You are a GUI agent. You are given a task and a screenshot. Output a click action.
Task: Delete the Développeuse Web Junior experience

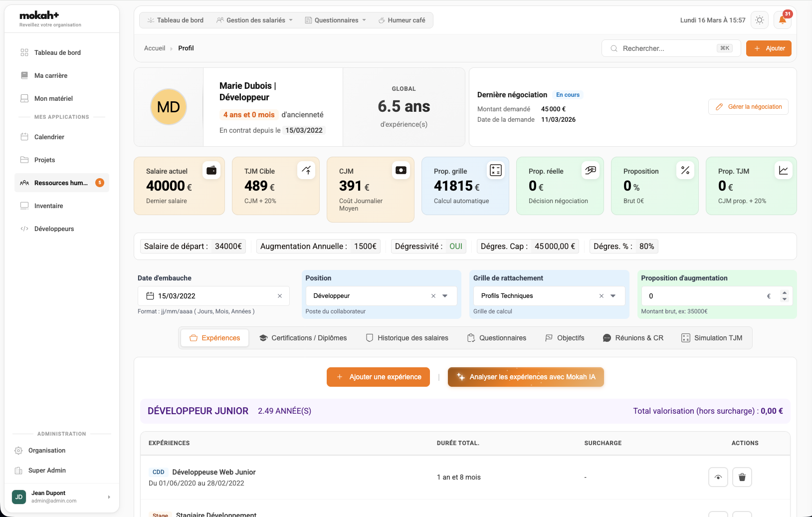point(742,477)
